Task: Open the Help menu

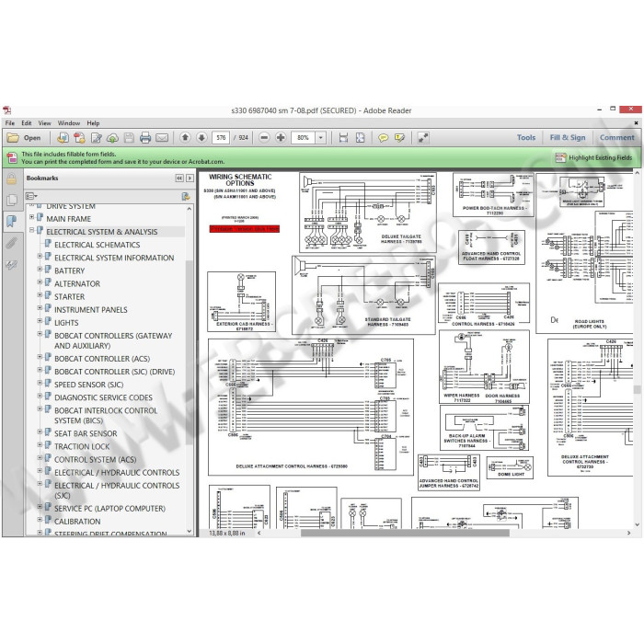Action: coord(93,122)
